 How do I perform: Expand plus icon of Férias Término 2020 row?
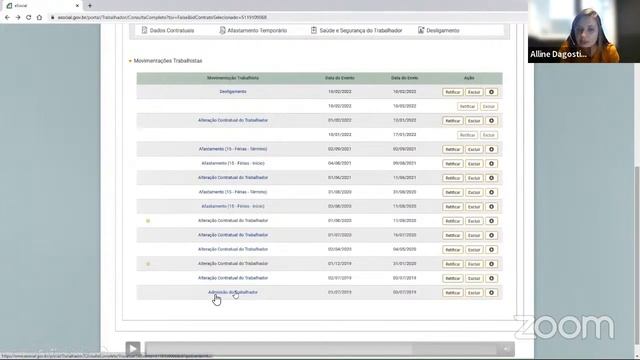(491, 192)
